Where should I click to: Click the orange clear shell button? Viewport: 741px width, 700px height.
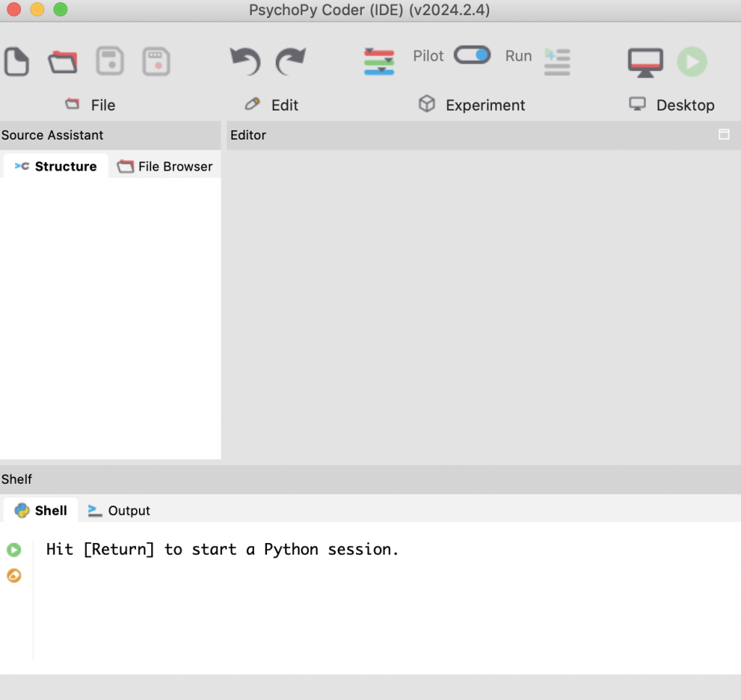14,576
